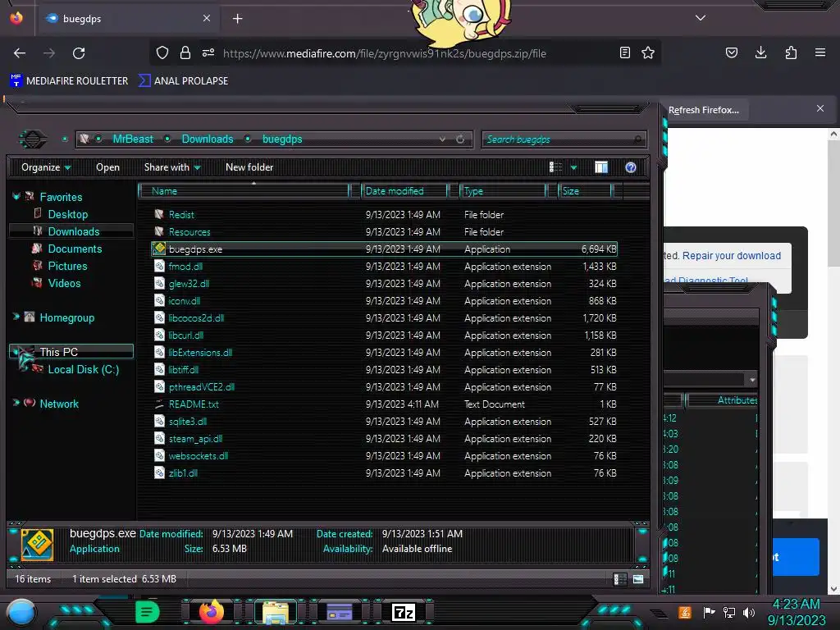Open Firefox downloads panel
The image size is (840, 630).
[x=760, y=52]
